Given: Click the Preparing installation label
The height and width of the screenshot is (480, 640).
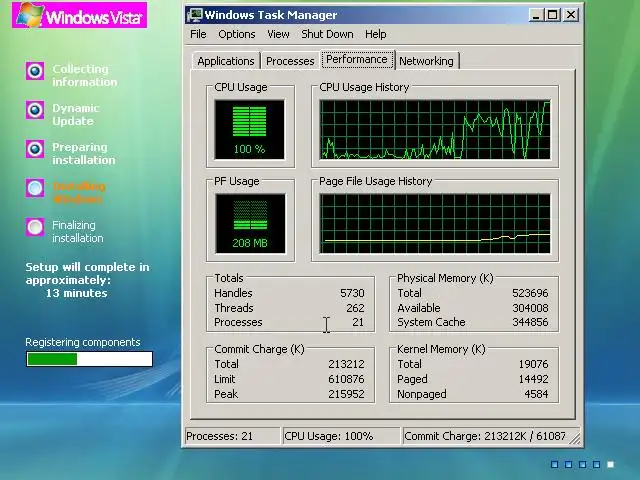Looking at the screenshot, I should click(x=83, y=153).
